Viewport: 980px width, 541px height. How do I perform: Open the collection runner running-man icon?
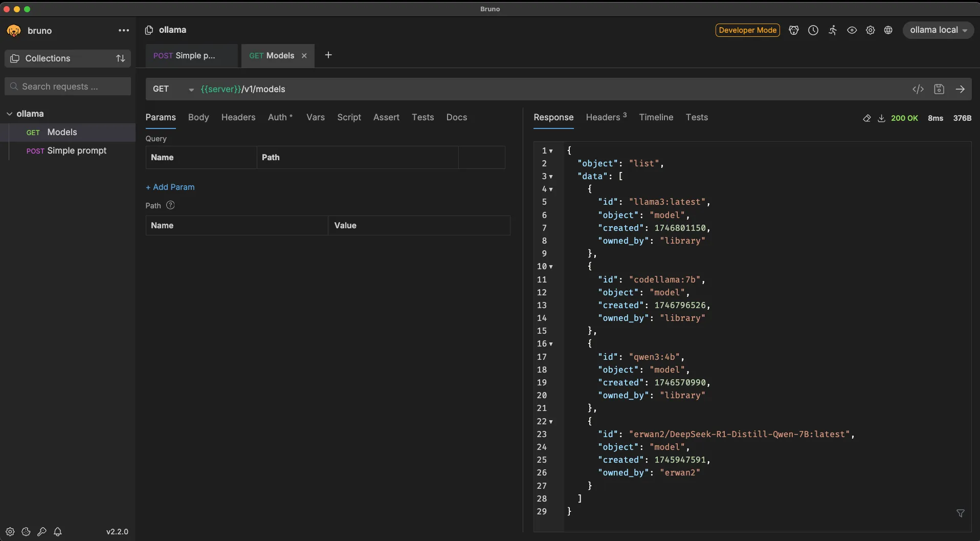[833, 30]
